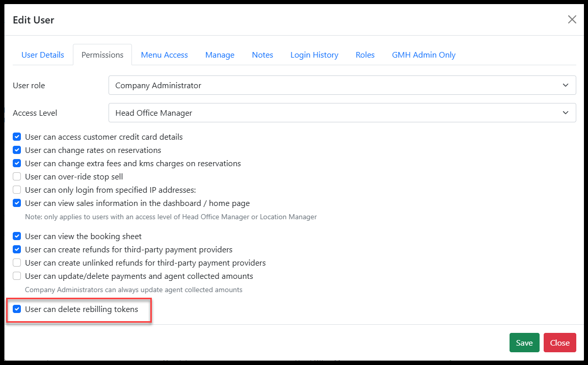Screen dimensions: 588x365
Task: Switch to the User Details tab
Action: coord(43,55)
